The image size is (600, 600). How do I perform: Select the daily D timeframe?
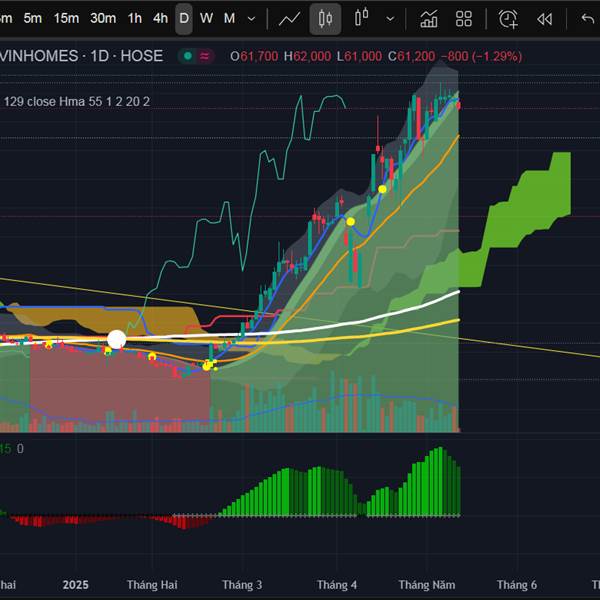(x=184, y=18)
